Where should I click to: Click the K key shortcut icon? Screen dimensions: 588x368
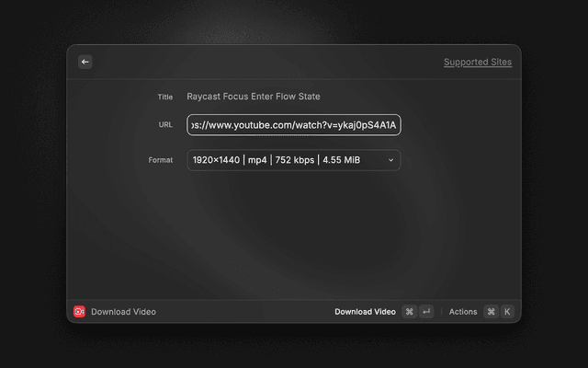[x=506, y=312]
